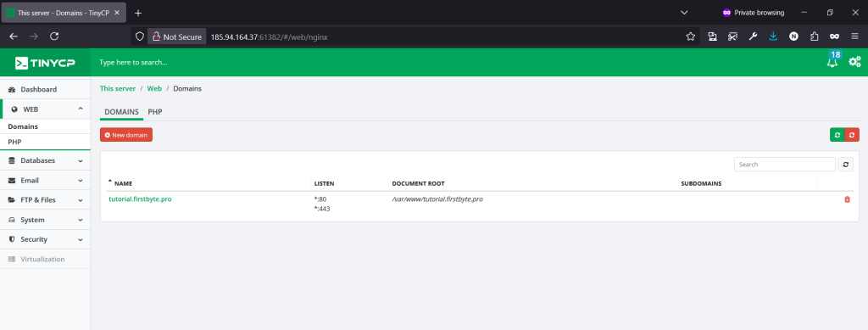The width and height of the screenshot is (868, 330).
Task: Click the DOCUMENT ROOT column header
Action: [x=418, y=183]
